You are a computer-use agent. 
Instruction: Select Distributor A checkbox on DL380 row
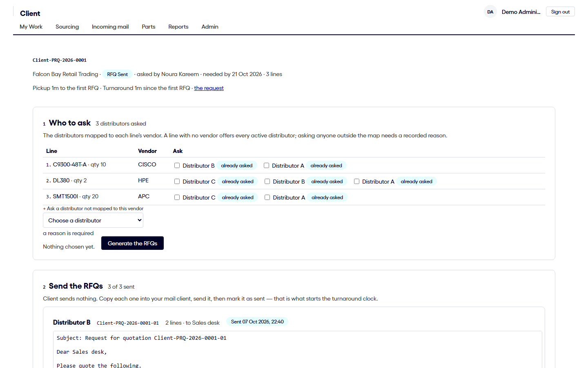(x=356, y=182)
